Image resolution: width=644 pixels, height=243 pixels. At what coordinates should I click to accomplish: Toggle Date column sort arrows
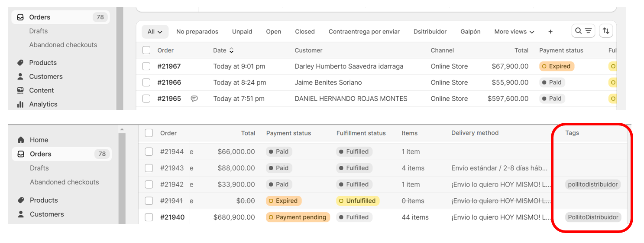tap(231, 50)
